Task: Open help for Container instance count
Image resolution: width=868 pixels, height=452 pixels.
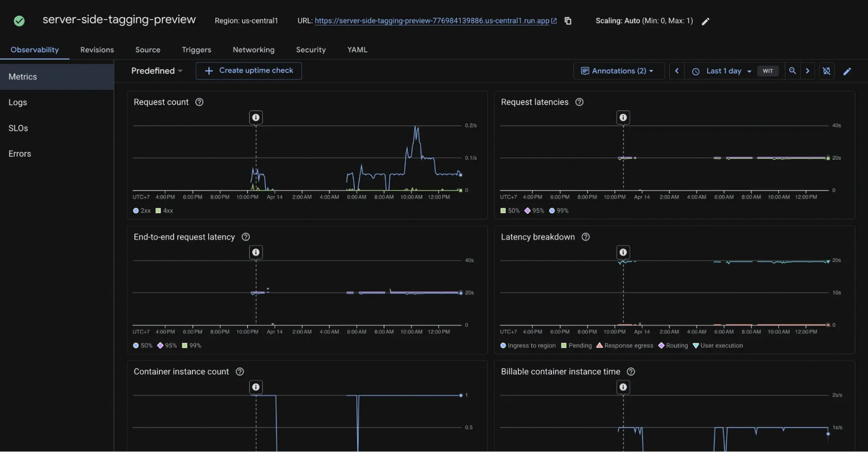Action: [x=240, y=372]
